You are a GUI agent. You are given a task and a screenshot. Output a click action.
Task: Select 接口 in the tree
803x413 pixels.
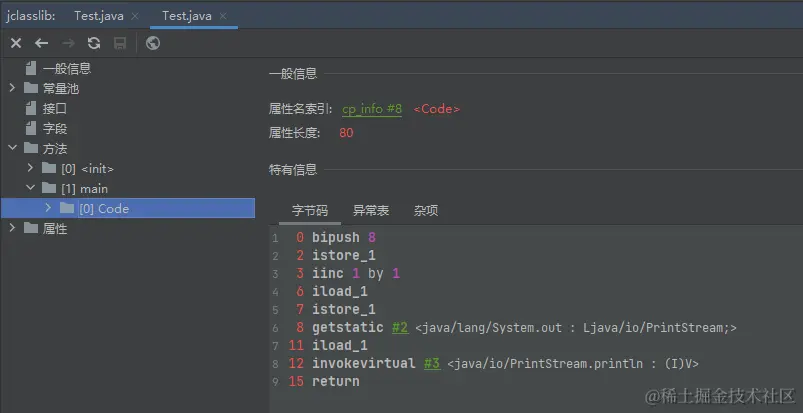[55, 109]
